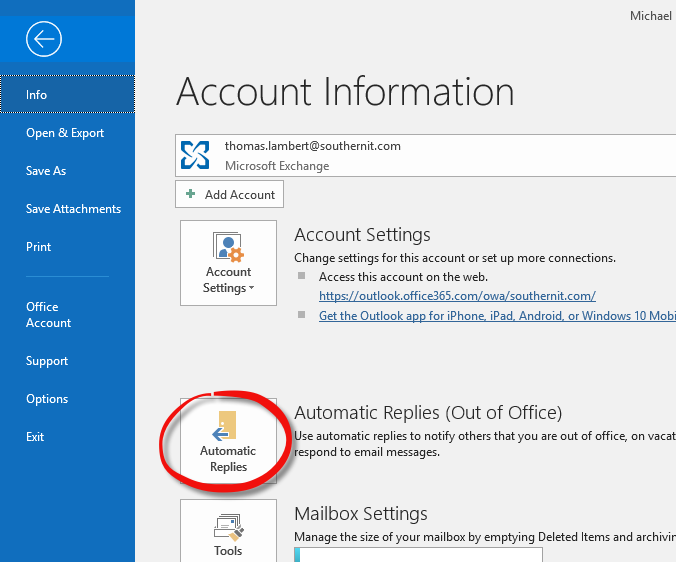Open the Get the Outlook app link
Image resolution: width=676 pixels, height=562 pixels.
tap(498, 316)
